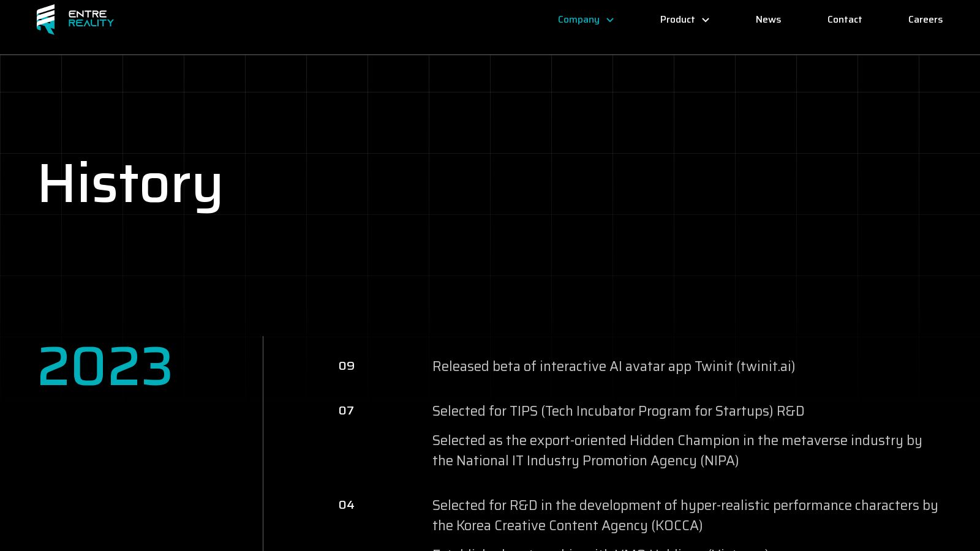Open the Contact page
This screenshot has height=551, width=980.
tap(845, 20)
